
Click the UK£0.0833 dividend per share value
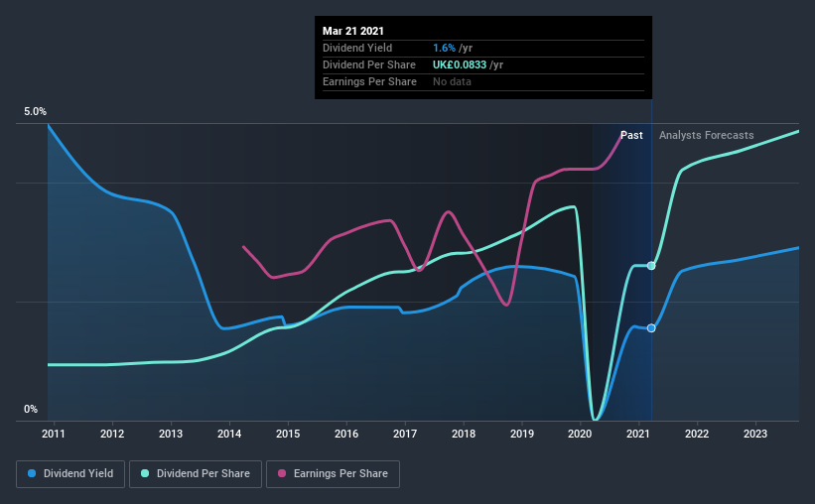pos(460,64)
